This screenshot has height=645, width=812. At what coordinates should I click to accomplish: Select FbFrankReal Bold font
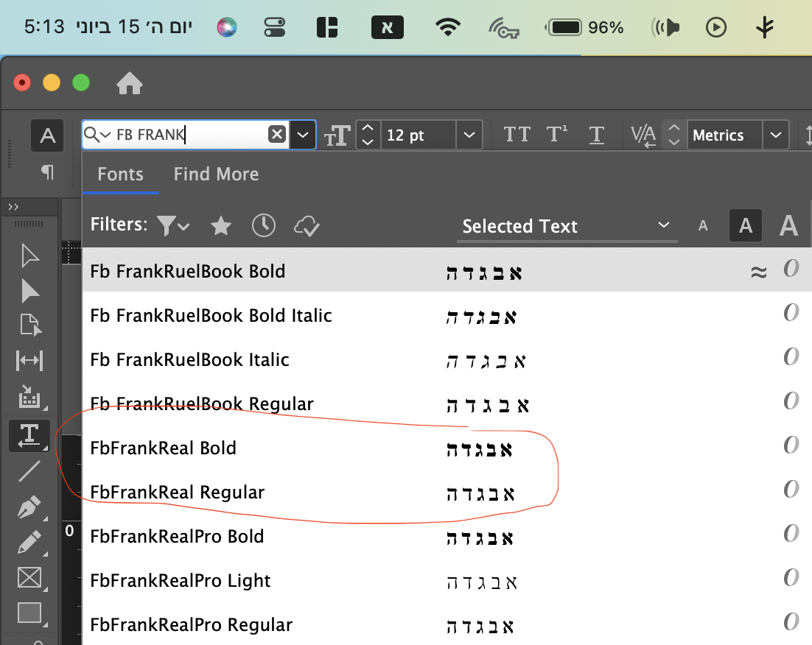[x=447, y=447]
